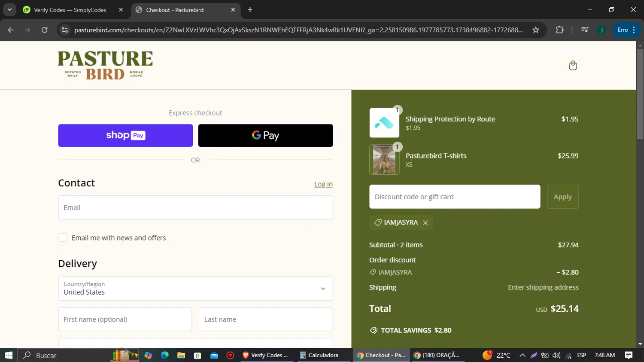Expand the Country/Region dropdown
This screenshot has width=644, height=362.
(x=195, y=289)
